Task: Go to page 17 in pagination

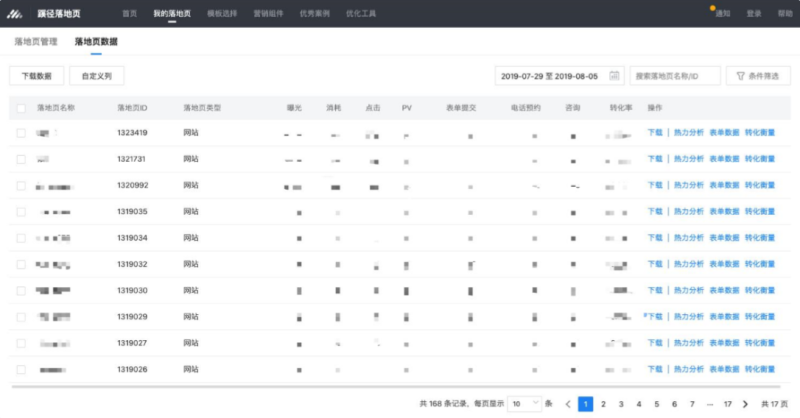Action: pos(728,404)
